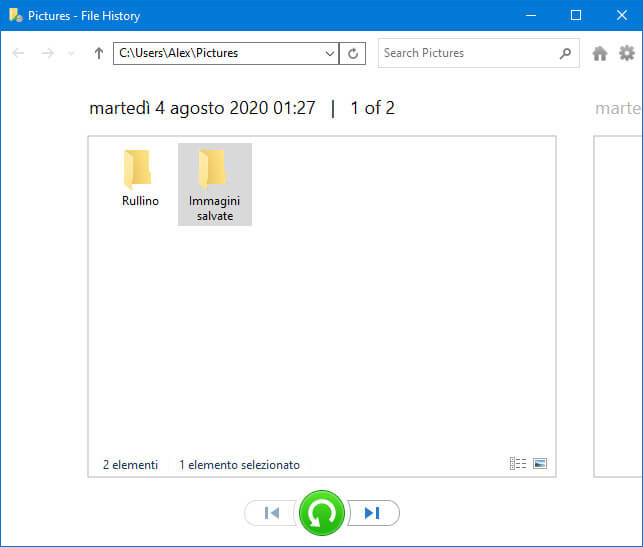
Task: Switch to details view
Action: coord(518,463)
